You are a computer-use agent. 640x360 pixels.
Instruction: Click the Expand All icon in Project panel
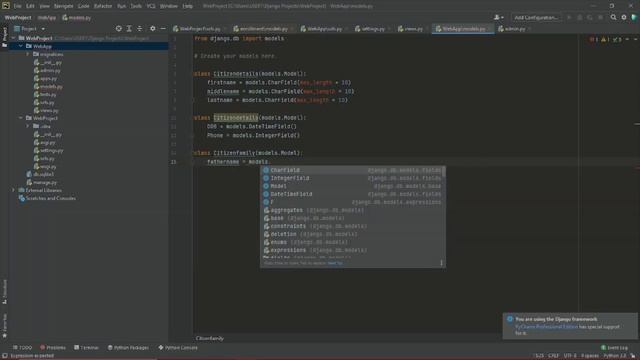pos(129,29)
